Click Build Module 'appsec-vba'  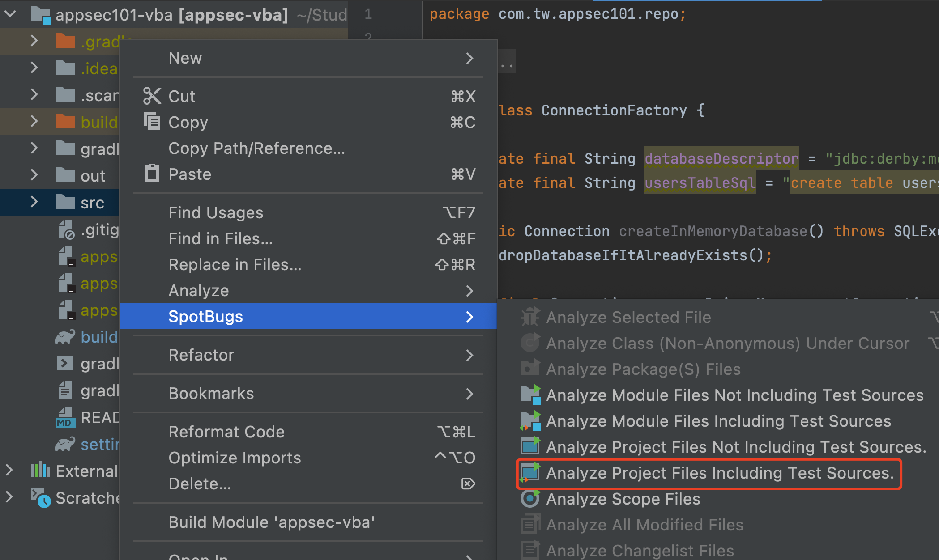tap(271, 522)
